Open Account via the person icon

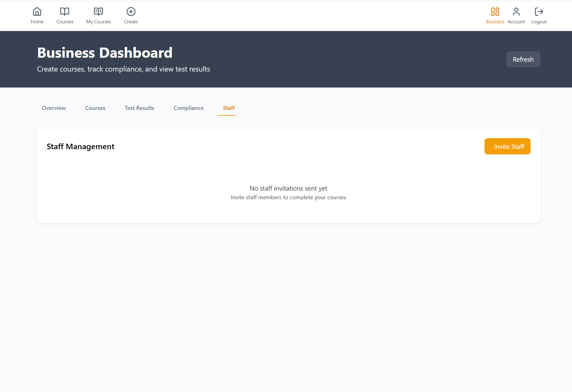[516, 12]
